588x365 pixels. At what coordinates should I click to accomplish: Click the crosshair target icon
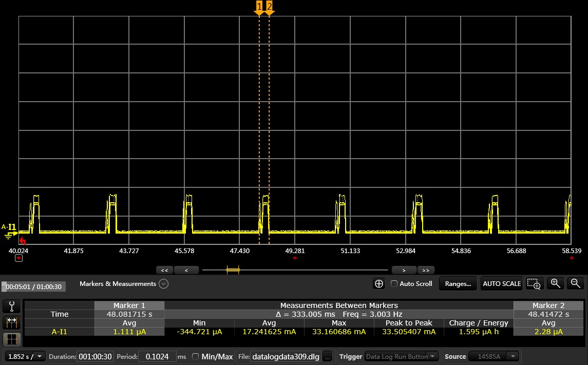point(379,284)
